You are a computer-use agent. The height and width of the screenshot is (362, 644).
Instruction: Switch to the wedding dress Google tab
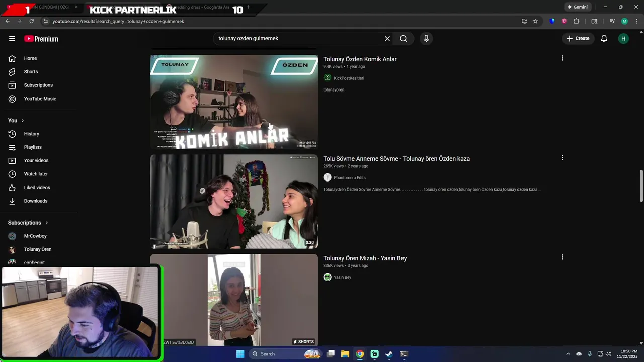pos(204,8)
